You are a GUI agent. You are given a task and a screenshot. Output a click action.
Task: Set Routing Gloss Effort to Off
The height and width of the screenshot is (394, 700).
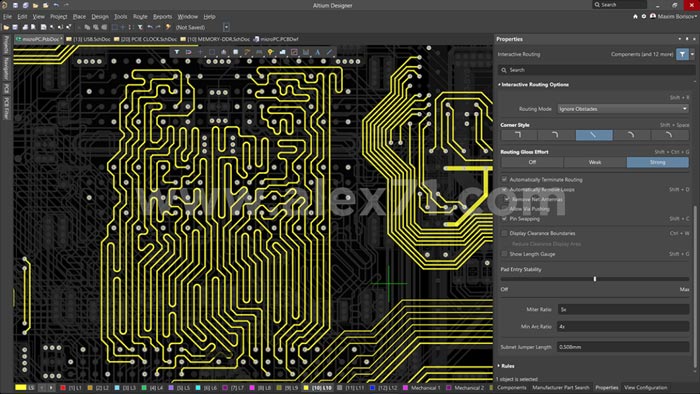tap(532, 162)
